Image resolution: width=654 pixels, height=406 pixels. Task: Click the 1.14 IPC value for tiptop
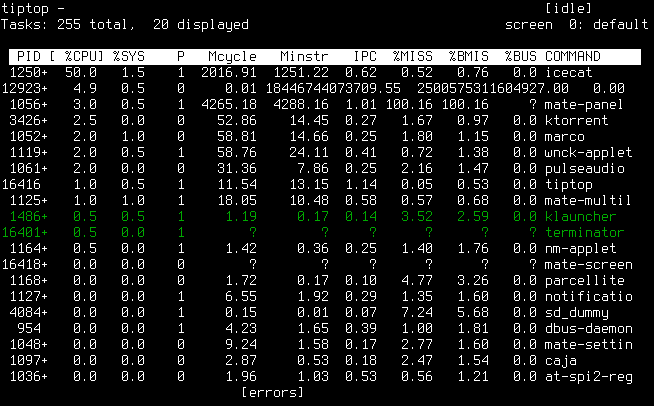pos(361,184)
